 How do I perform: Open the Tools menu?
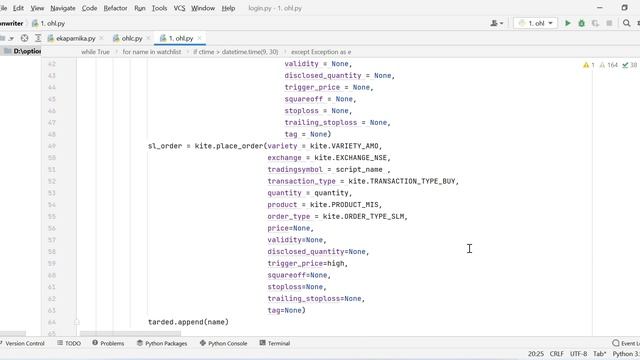pos(159,8)
